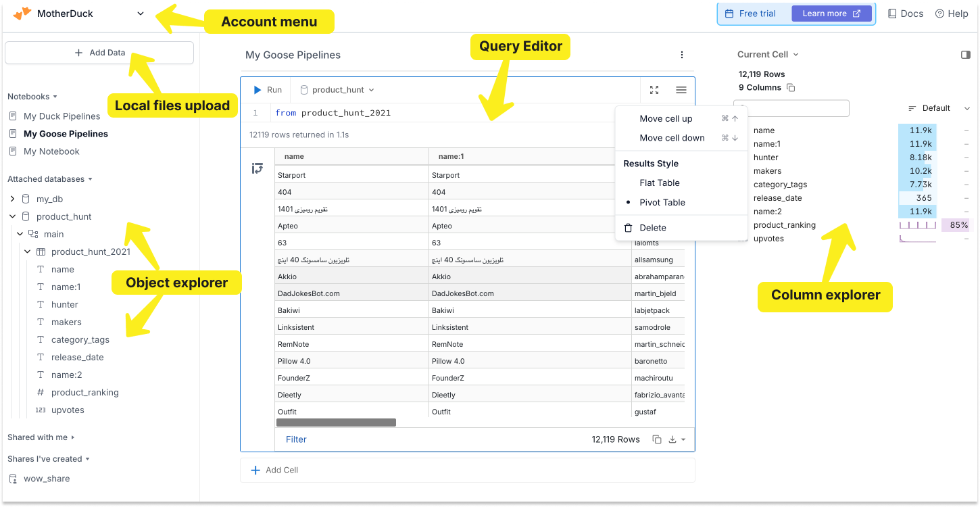Viewport: 980px width, 507px height.
Task: Open the notebook three-dot options menu
Action: [x=682, y=55]
